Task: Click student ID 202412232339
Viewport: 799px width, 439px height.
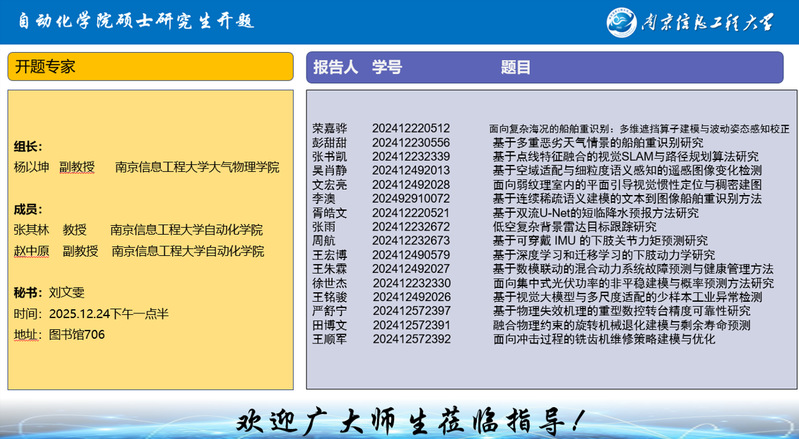Action: [410, 157]
